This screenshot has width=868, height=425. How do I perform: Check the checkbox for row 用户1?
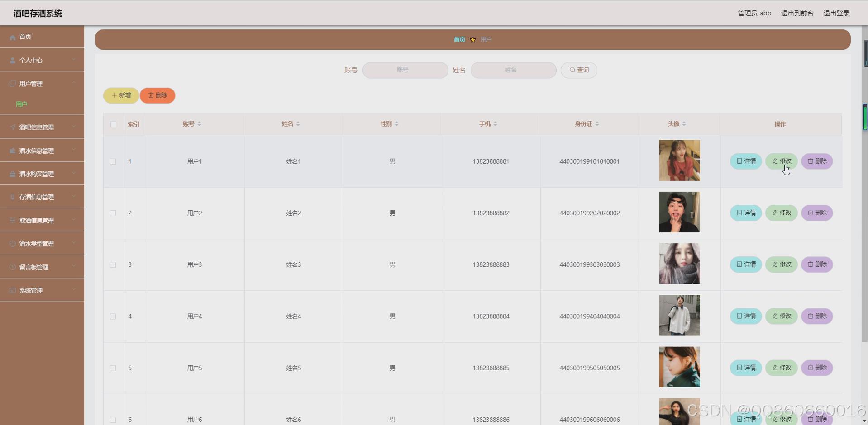[113, 161]
